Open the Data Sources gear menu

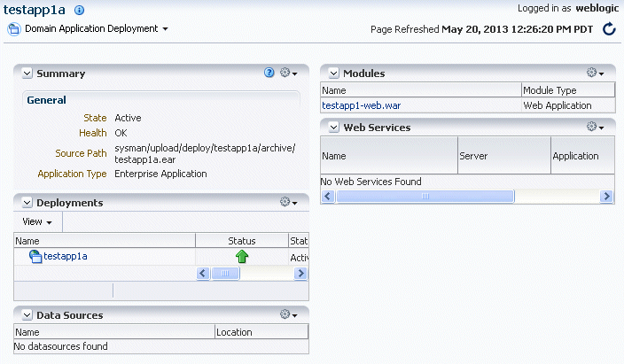289,314
